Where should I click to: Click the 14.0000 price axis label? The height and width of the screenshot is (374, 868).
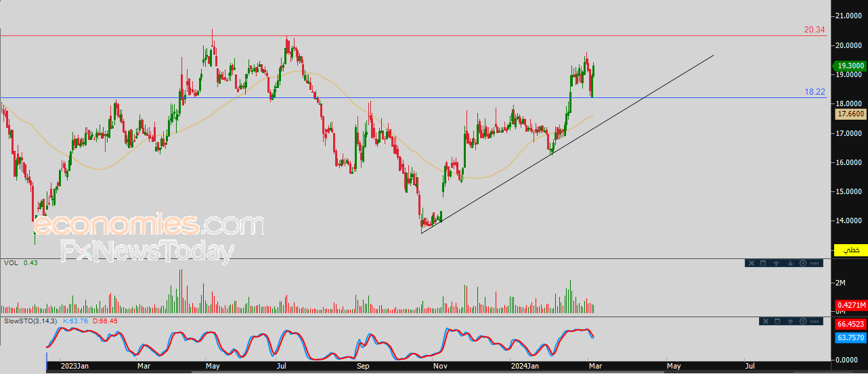coord(848,220)
